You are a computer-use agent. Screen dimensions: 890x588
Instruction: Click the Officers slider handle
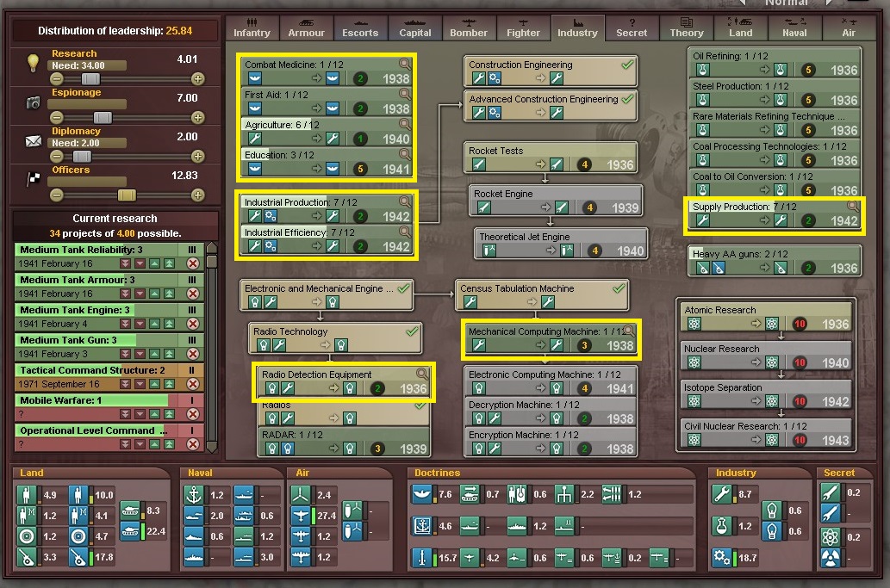pos(127,195)
